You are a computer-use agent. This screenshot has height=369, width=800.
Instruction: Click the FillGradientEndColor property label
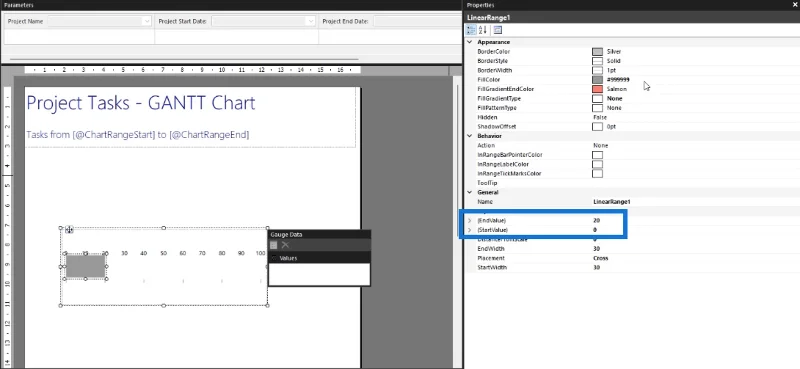click(x=505, y=89)
